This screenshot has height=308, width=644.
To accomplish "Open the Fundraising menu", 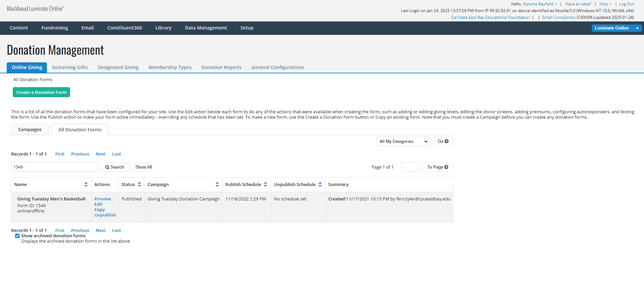I will pyautogui.click(x=55, y=28).
